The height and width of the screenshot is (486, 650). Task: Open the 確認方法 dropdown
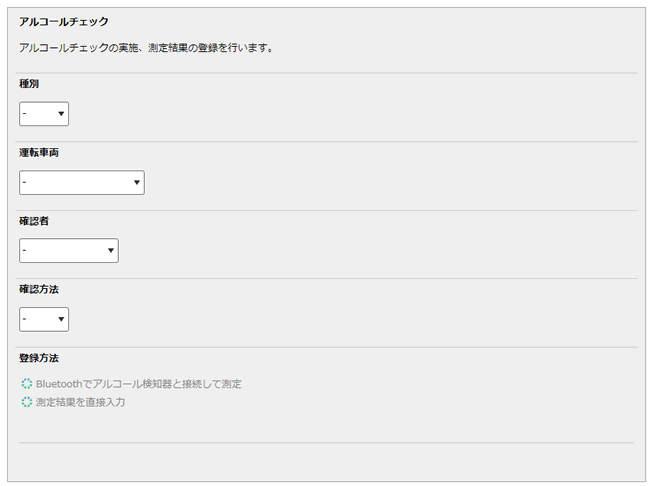click(x=43, y=320)
